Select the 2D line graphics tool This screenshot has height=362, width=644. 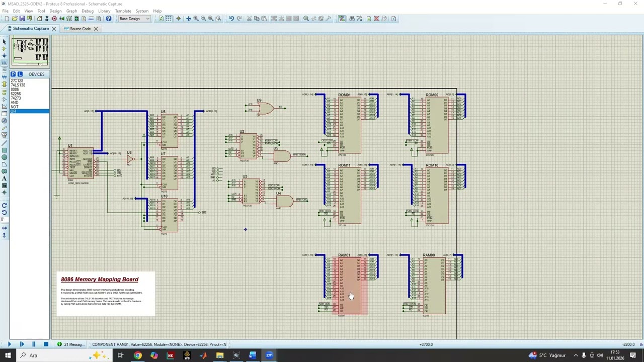[4, 143]
